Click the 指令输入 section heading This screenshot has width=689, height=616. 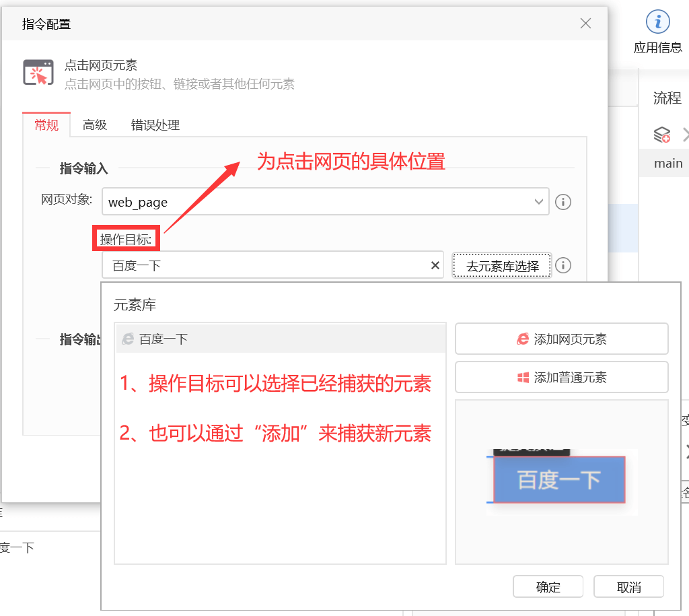83,168
